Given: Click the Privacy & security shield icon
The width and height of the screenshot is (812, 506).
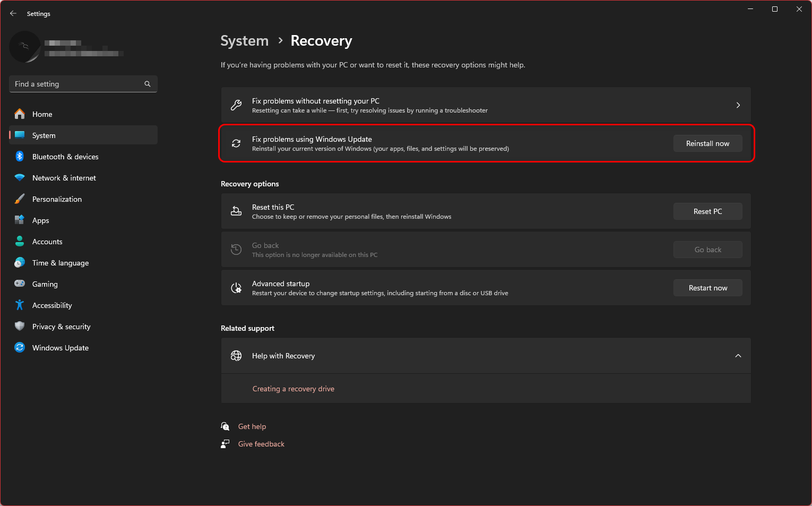Looking at the screenshot, I should click(20, 327).
